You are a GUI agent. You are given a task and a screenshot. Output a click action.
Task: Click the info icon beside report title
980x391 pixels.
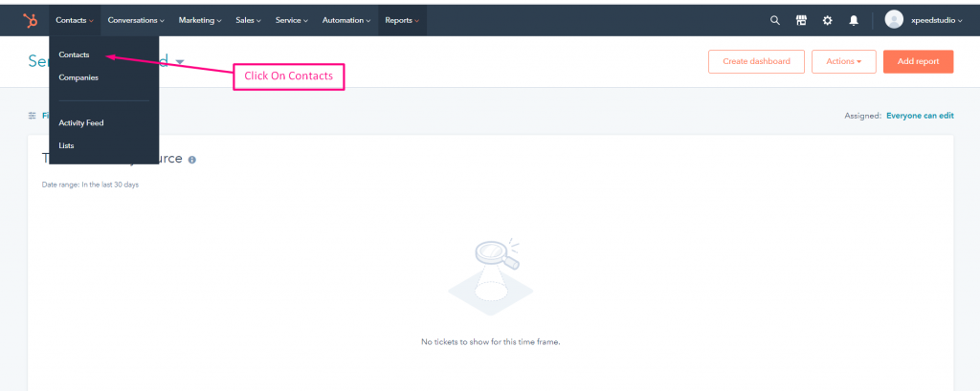click(191, 160)
